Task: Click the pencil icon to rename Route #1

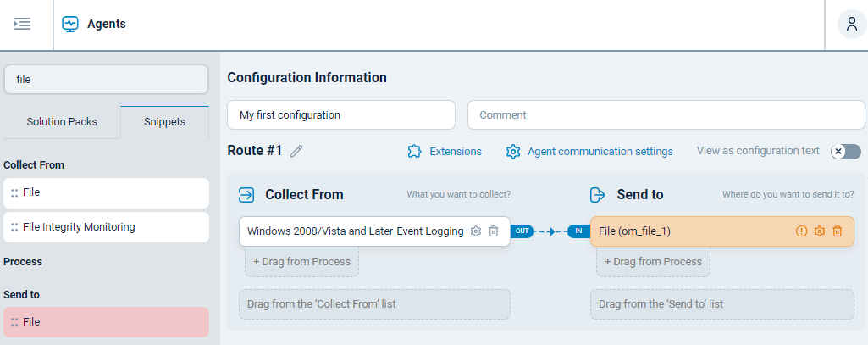Action: click(296, 152)
